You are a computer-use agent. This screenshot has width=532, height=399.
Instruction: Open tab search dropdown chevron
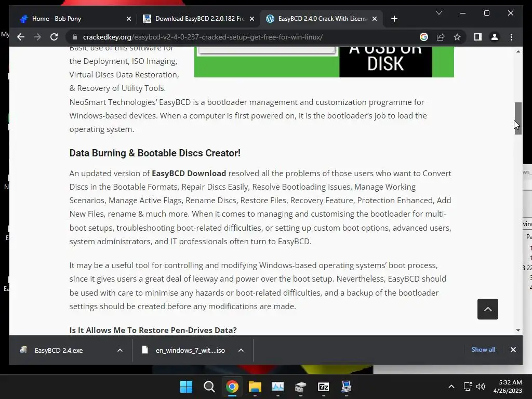click(x=438, y=13)
